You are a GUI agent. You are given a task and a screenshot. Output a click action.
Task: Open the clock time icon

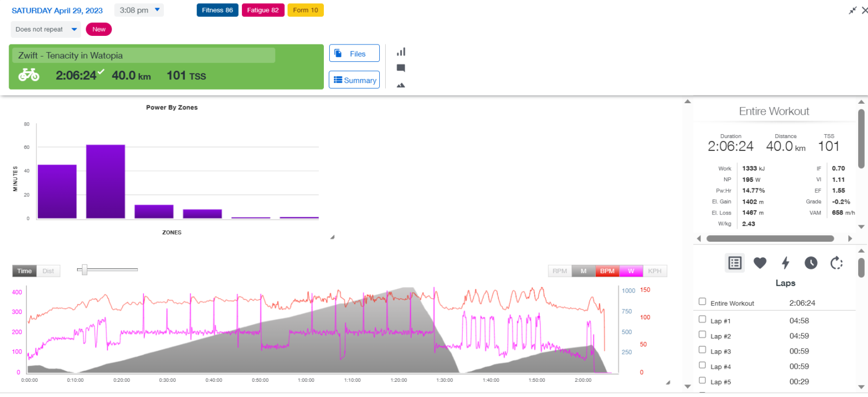click(x=810, y=263)
